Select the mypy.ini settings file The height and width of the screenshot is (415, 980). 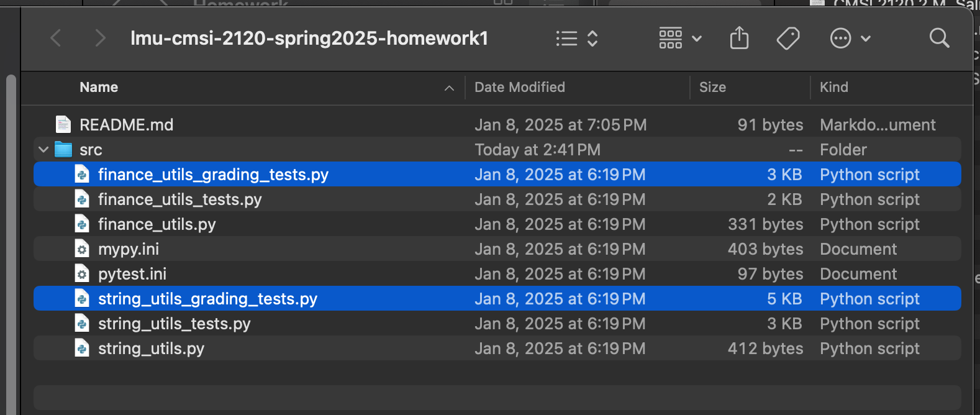pos(497,249)
